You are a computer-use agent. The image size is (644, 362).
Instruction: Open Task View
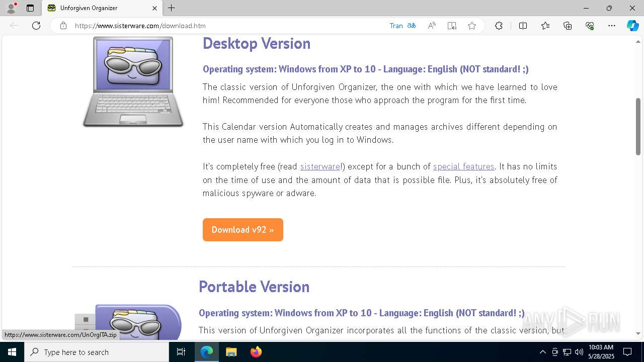[182, 352]
